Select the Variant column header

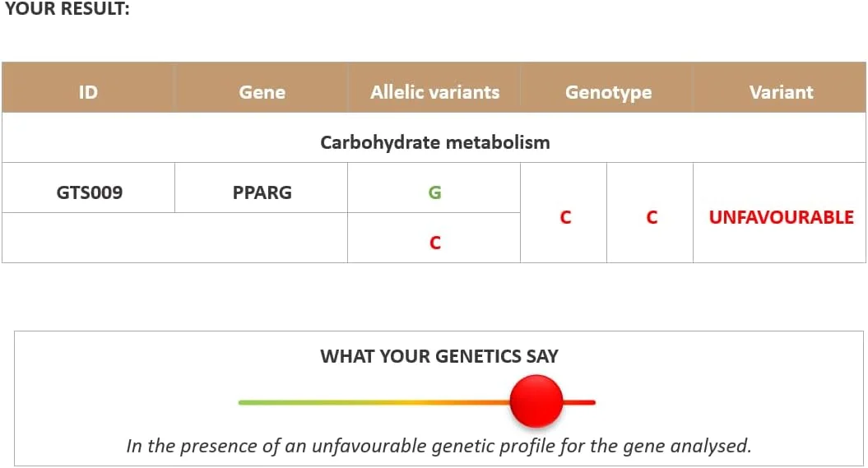(x=781, y=92)
